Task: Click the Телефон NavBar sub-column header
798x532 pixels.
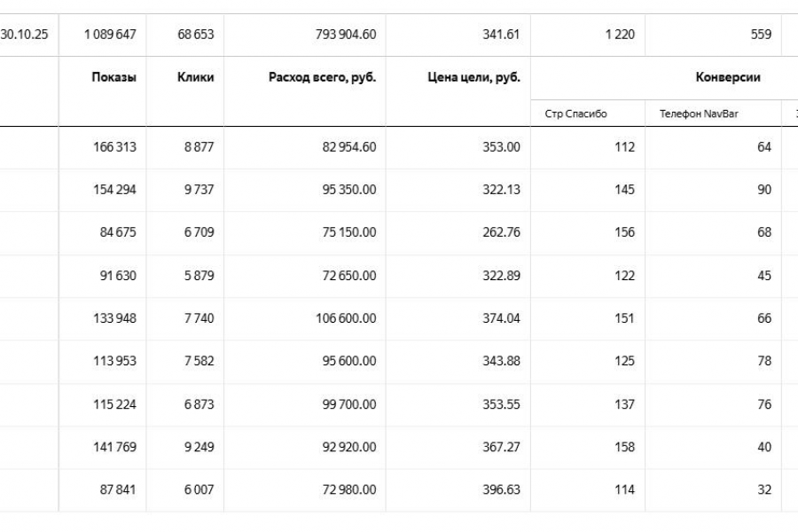Action: pos(693,113)
